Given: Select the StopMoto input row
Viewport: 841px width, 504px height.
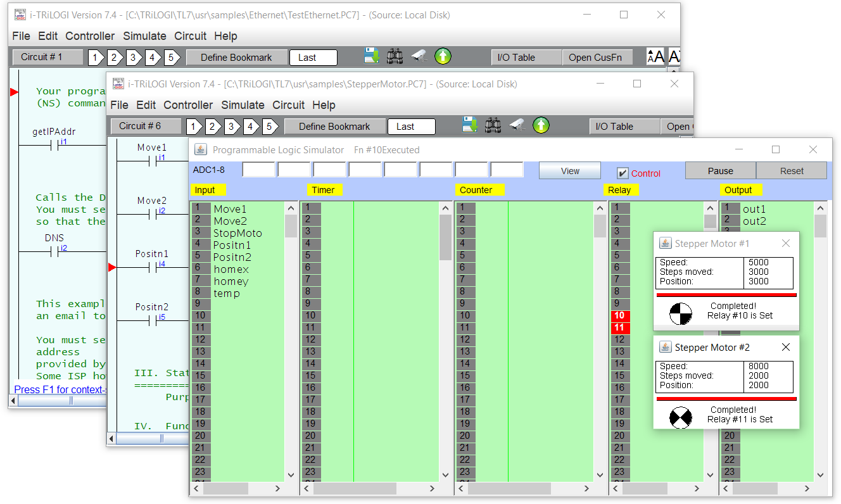Looking at the screenshot, I should click(237, 233).
